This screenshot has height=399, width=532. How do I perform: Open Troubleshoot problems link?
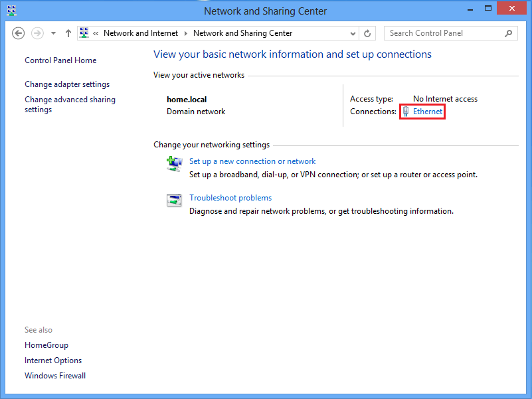tap(230, 198)
